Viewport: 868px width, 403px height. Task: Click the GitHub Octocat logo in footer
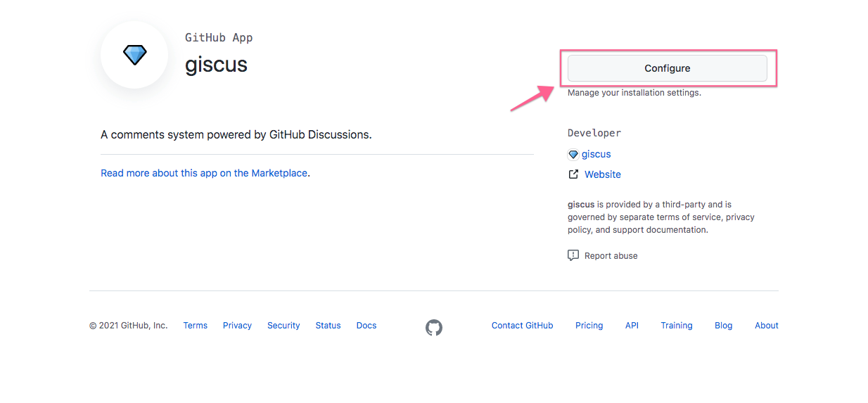coord(434,327)
